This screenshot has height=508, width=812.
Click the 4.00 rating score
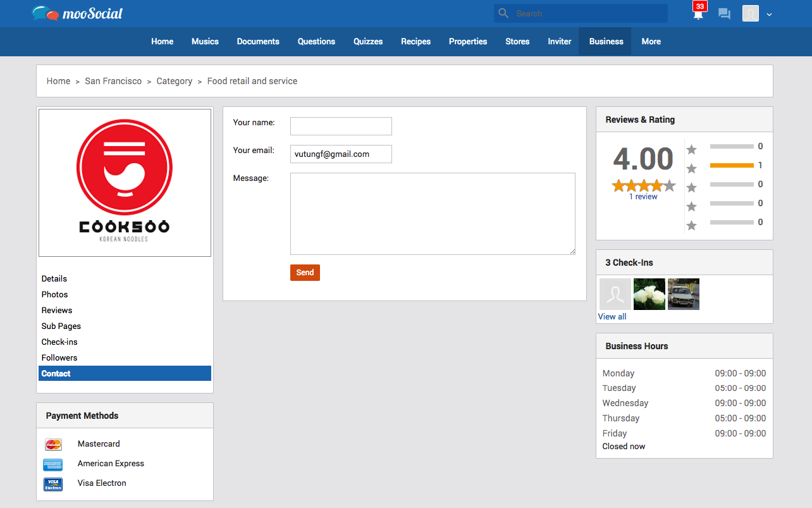(643, 159)
